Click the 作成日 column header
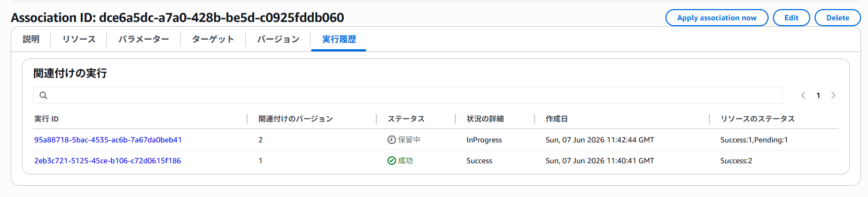Viewport: 868px width, 197px height. (x=556, y=119)
